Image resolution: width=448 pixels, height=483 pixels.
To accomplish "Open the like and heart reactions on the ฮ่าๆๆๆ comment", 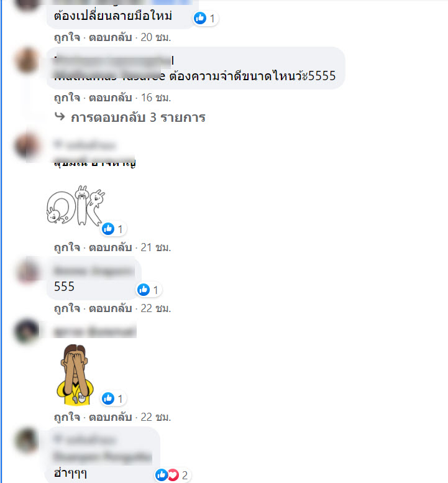I will 172,475.
